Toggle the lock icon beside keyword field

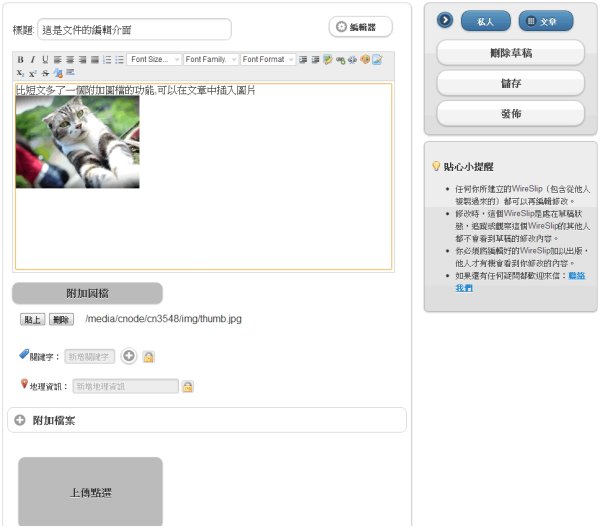(x=148, y=357)
